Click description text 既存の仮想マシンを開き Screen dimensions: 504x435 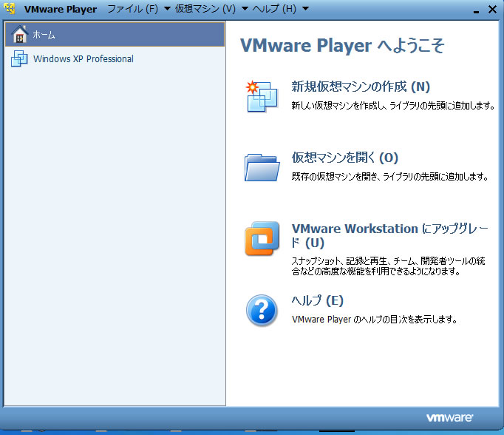pyautogui.click(x=335, y=176)
